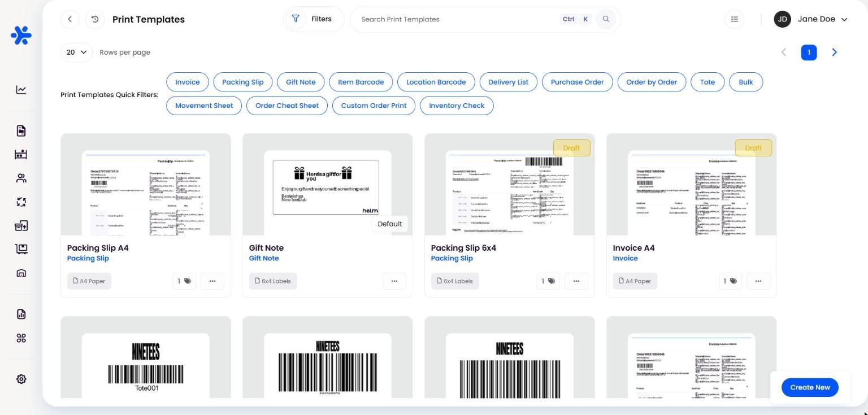This screenshot has height=415, width=868.
Task: Click the Gift Note category link
Action: pyautogui.click(x=264, y=258)
